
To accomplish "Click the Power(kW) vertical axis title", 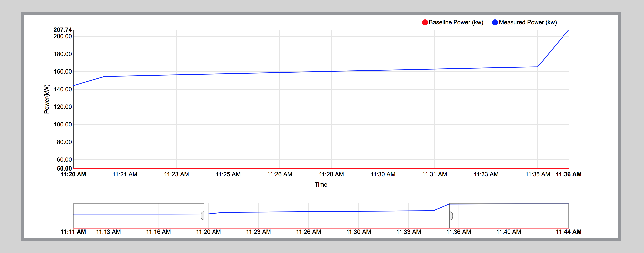I will [x=47, y=99].
